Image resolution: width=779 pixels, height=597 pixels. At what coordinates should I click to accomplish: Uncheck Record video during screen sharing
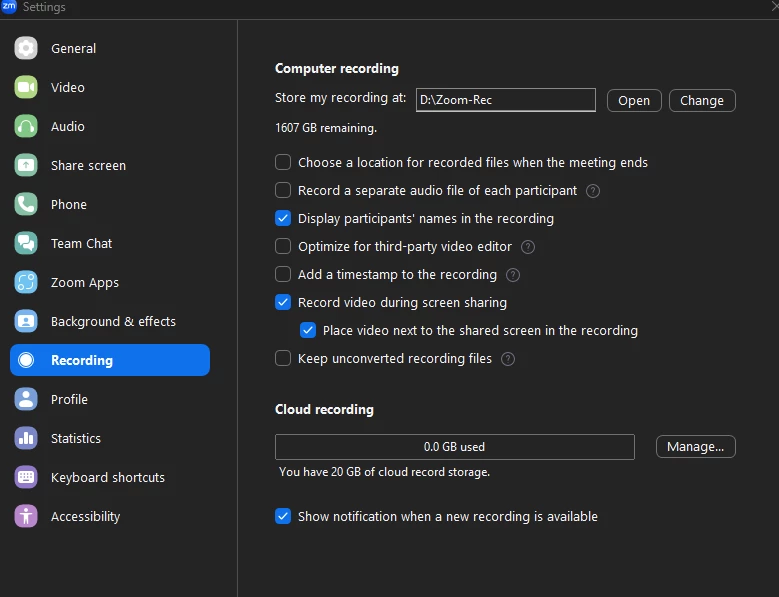(x=283, y=302)
